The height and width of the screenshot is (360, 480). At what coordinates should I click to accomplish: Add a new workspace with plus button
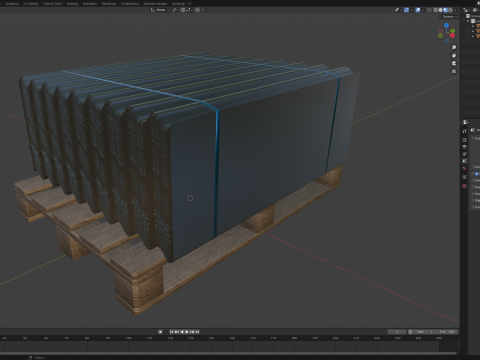[190, 4]
